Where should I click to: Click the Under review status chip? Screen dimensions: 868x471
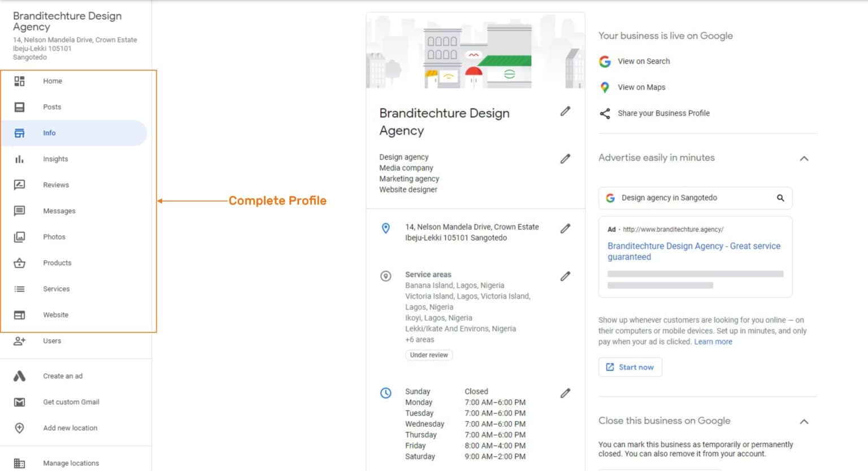[429, 355]
